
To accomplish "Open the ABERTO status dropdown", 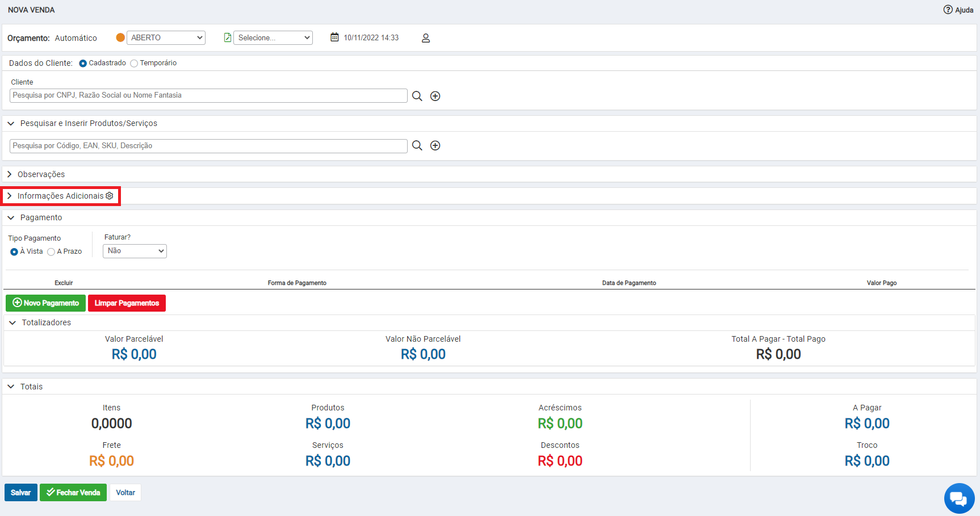I will tap(166, 37).
